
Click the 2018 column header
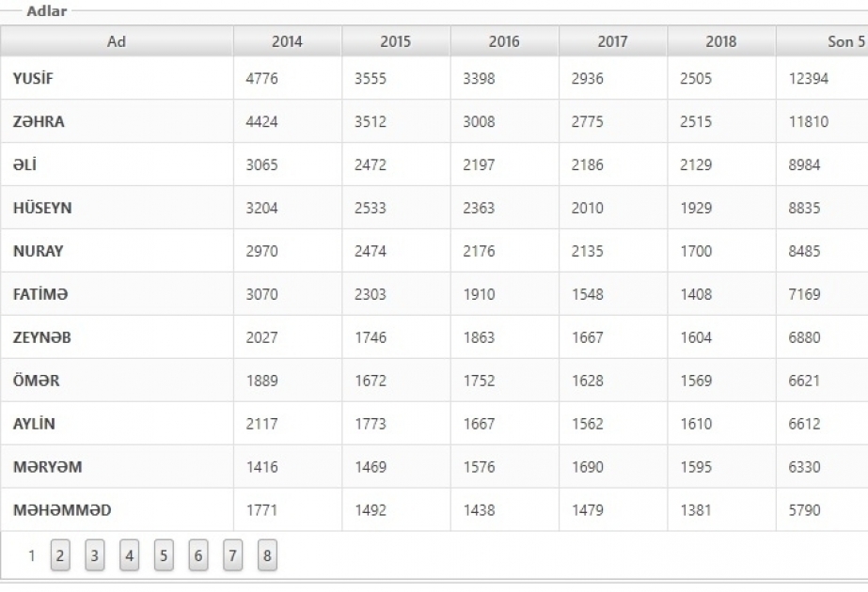click(721, 41)
